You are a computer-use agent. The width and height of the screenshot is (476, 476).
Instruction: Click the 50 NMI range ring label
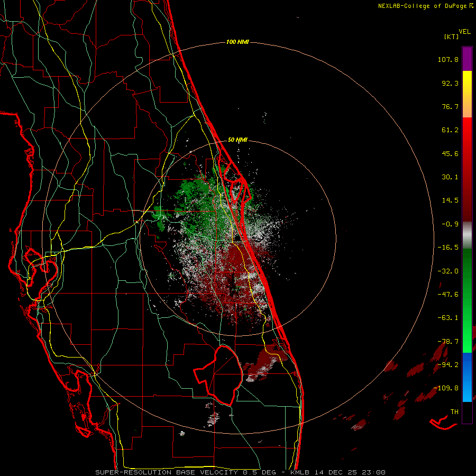[237, 140]
